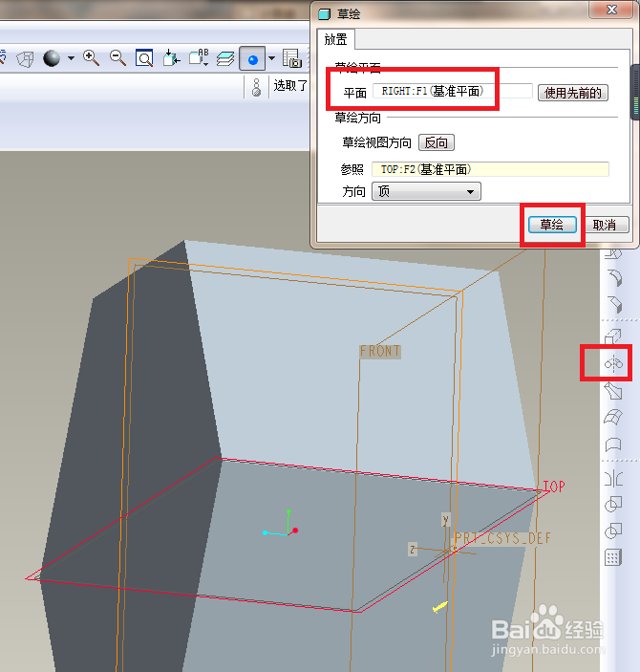Viewport: 640px width, 672px height.
Task: Select the Extrude tool icon
Action: pos(613,336)
